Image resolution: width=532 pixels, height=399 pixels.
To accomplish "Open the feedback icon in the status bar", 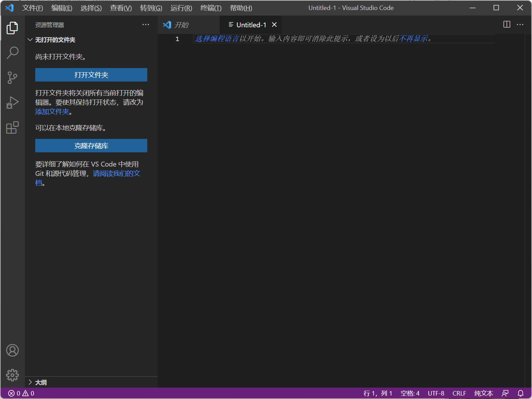I will (505, 393).
